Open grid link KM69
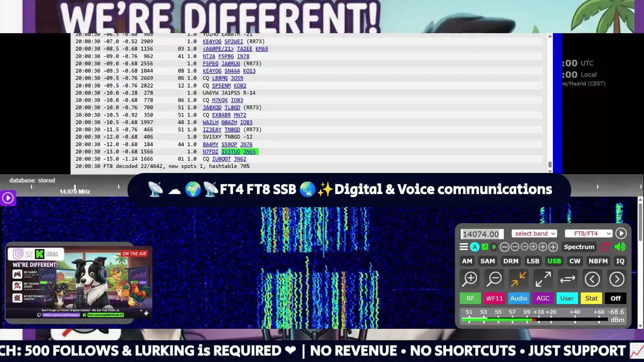The height and width of the screenshot is (362, 644). 262,49
